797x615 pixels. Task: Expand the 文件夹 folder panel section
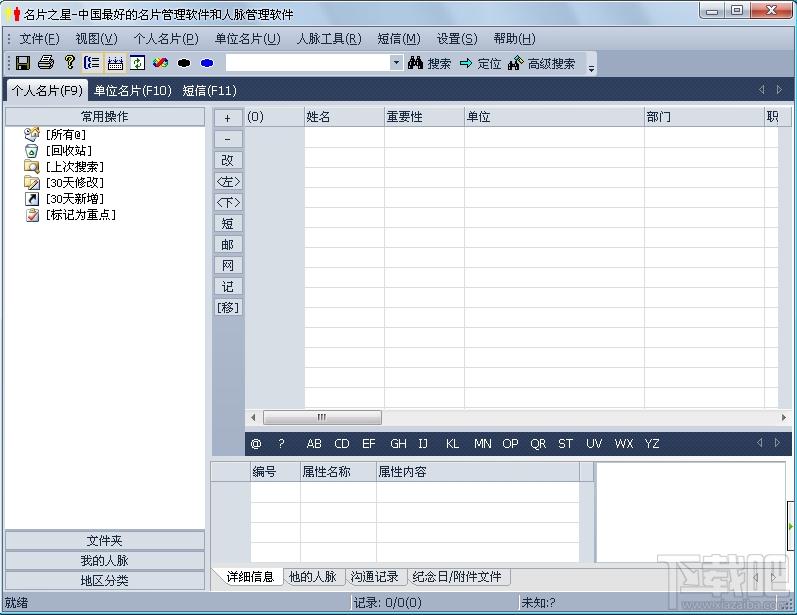(104, 541)
